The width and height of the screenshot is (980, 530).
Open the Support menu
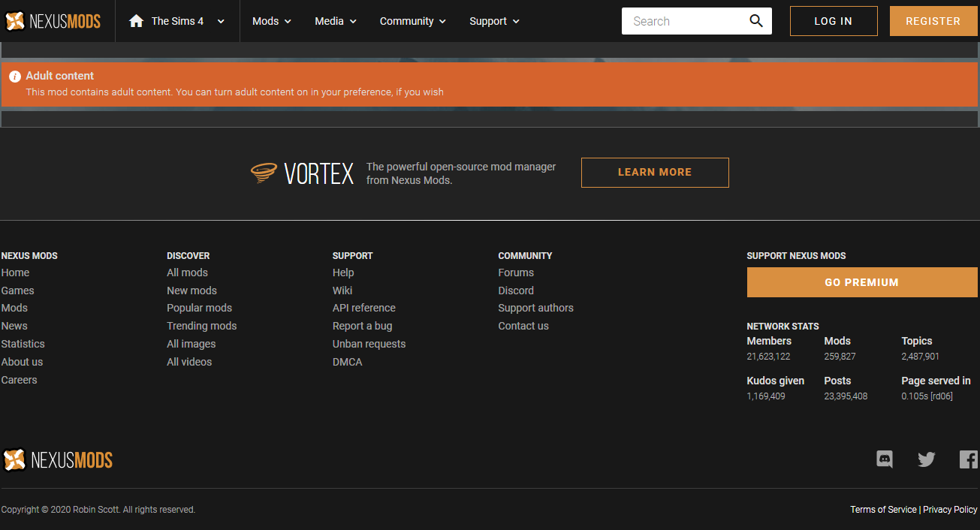(495, 21)
